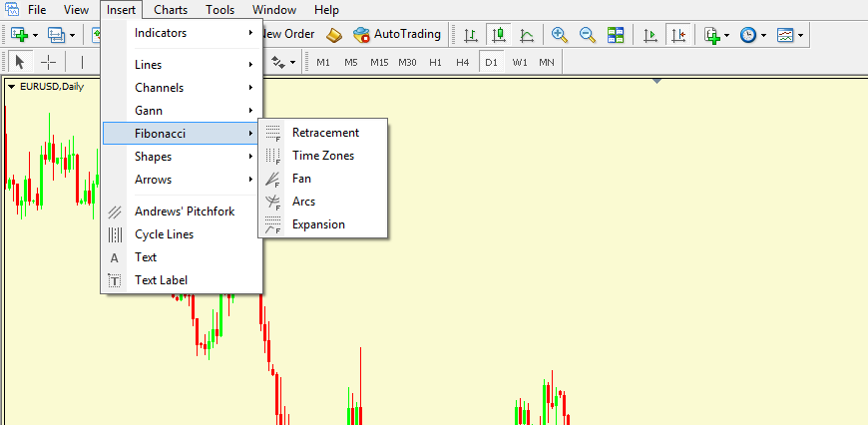
Task: Toggle candlestick chart mode
Action: click(498, 34)
